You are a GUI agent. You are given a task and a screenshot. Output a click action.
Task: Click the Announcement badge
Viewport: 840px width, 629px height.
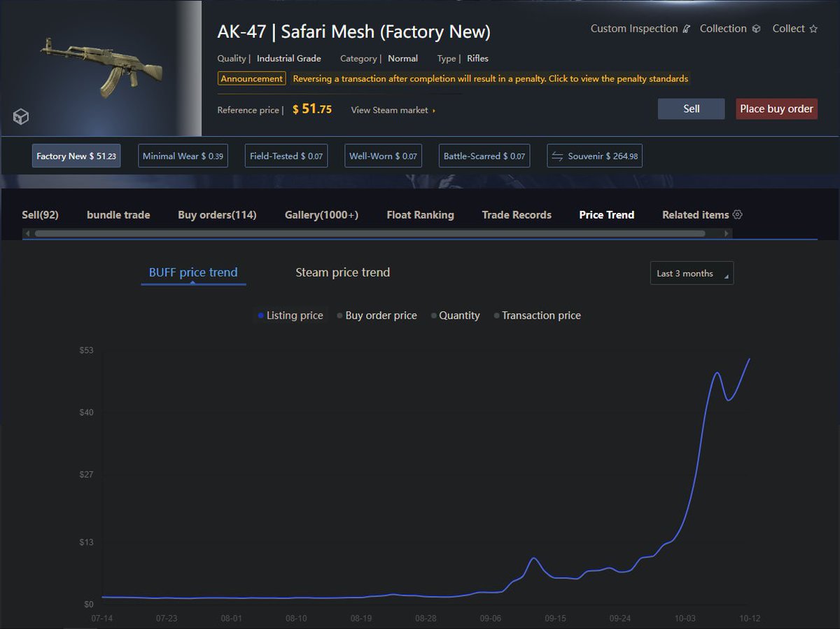[252, 78]
